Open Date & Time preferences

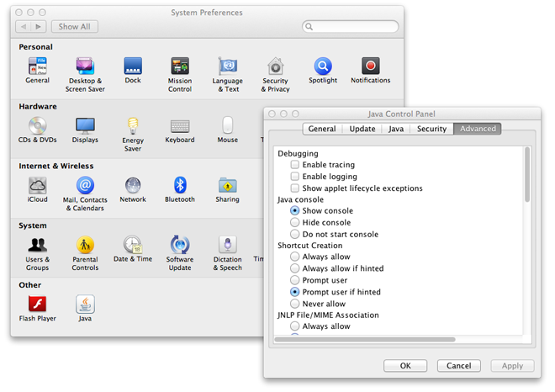pyautogui.click(x=133, y=249)
